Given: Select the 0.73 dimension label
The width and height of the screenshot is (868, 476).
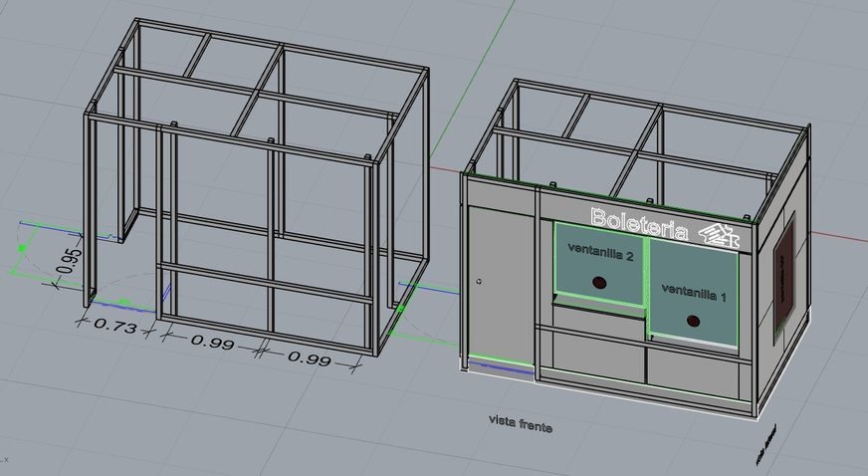Looking at the screenshot, I should pos(115,325).
